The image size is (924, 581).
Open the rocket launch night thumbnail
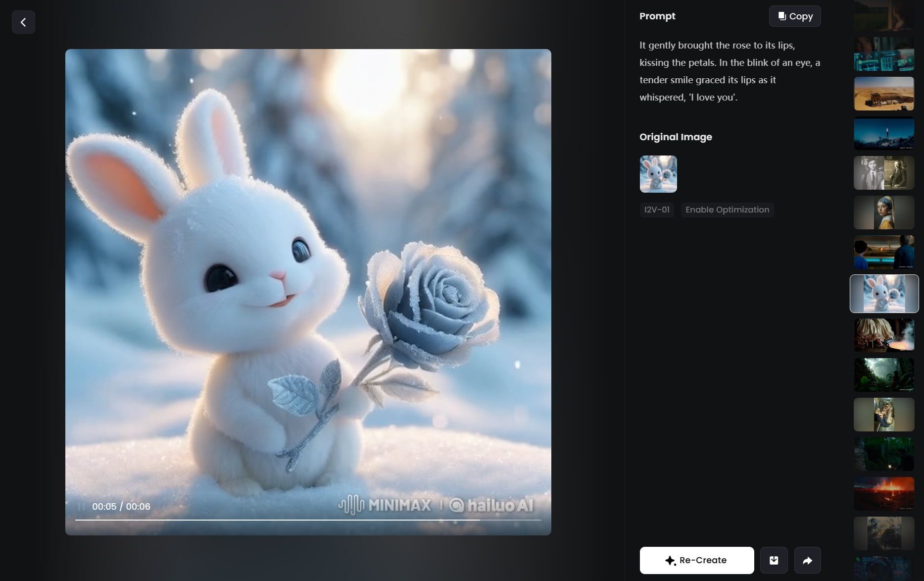883,133
